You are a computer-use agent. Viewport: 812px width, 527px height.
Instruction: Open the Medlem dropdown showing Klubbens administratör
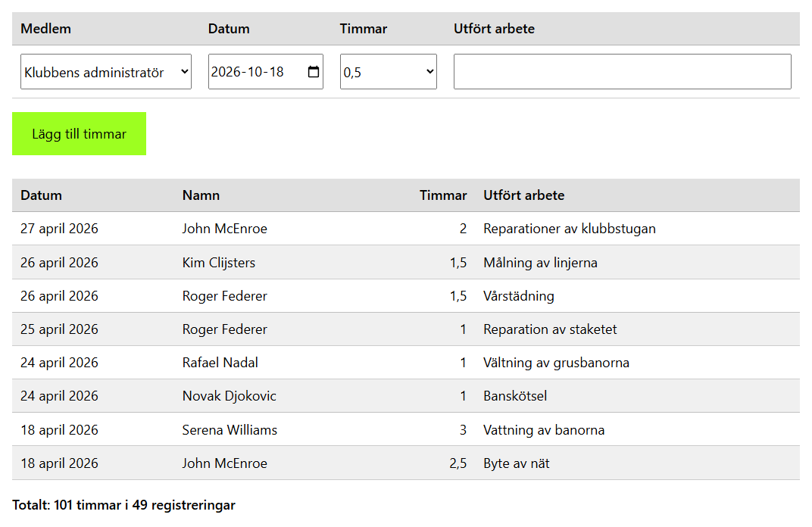106,71
